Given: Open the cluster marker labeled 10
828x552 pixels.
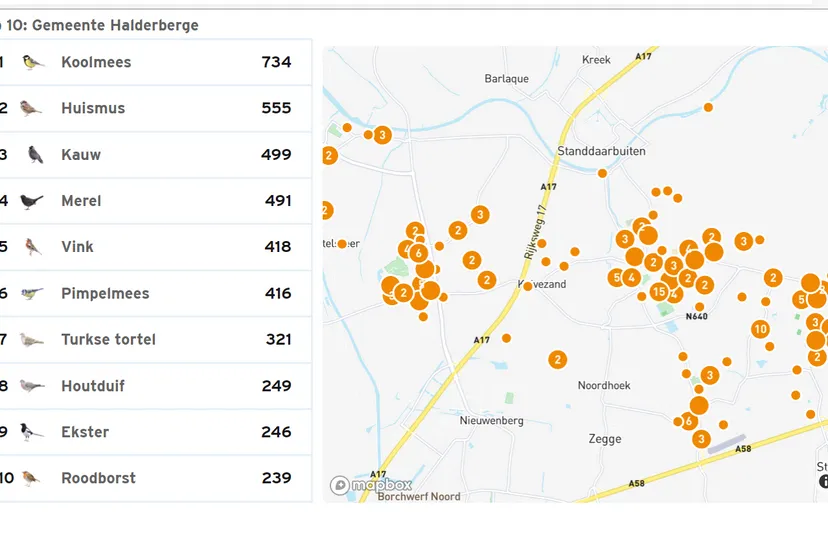Looking at the screenshot, I should point(760,329).
